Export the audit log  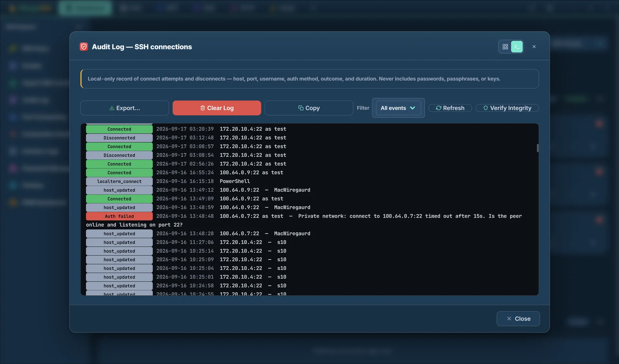[124, 108]
